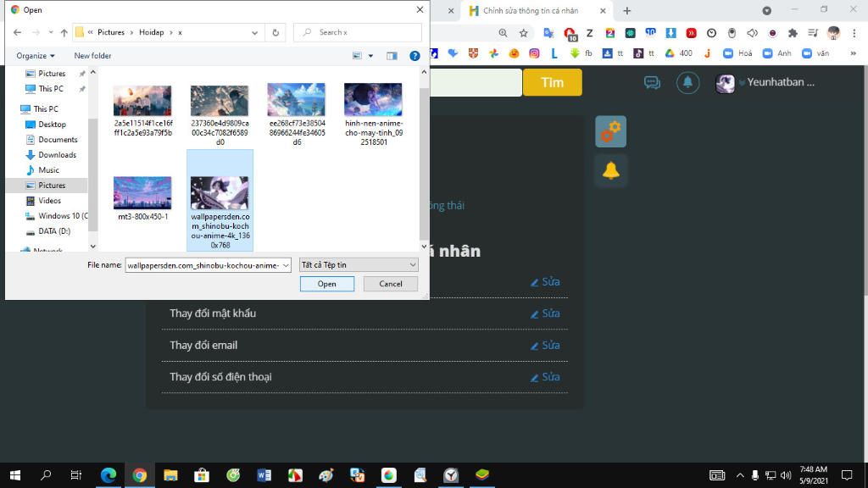The height and width of the screenshot is (488, 868).
Task: Open Chrome three-dot menu
Action: [854, 33]
